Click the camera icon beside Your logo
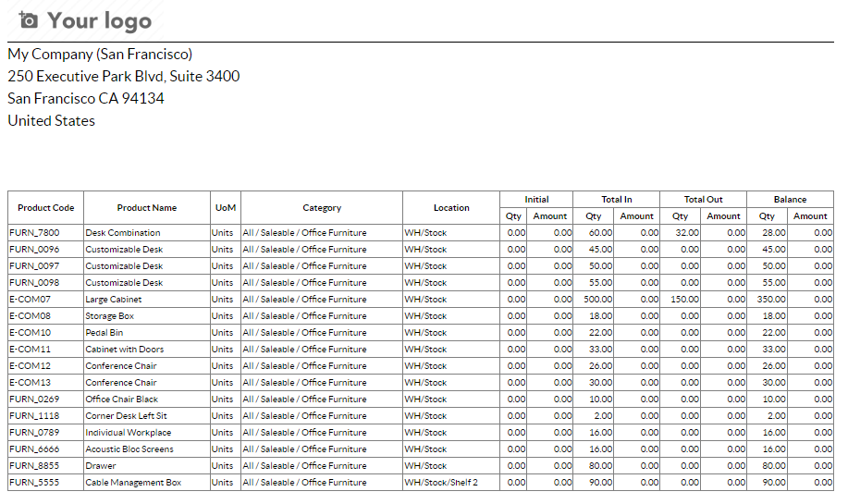This screenshot has width=848, height=504. click(x=28, y=20)
